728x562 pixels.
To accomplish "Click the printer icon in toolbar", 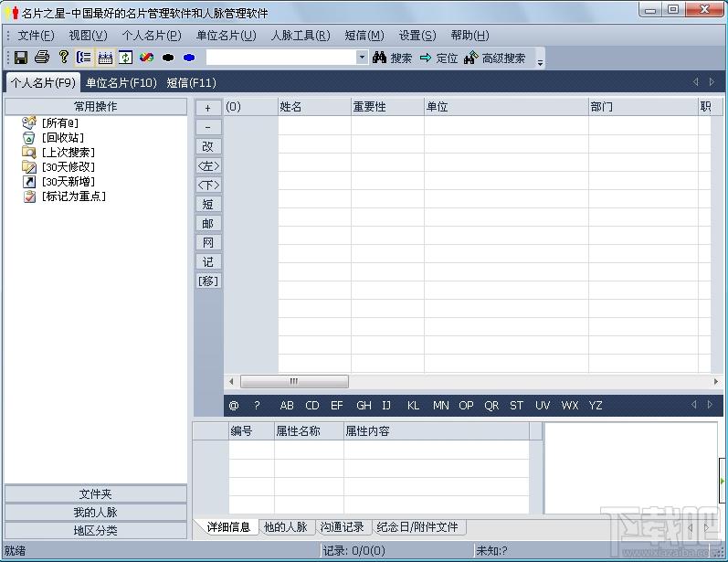I will [x=42, y=58].
